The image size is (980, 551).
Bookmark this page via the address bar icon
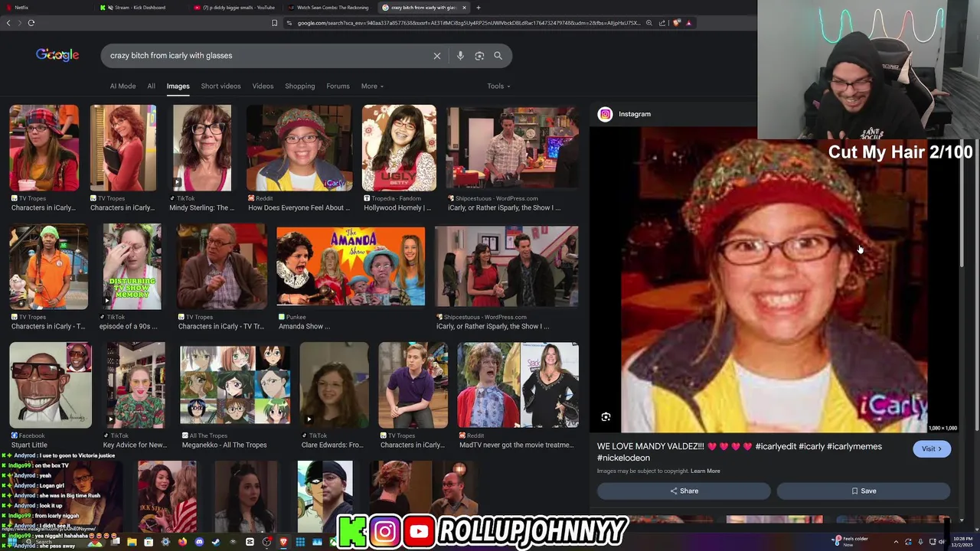click(x=274, y=23)
